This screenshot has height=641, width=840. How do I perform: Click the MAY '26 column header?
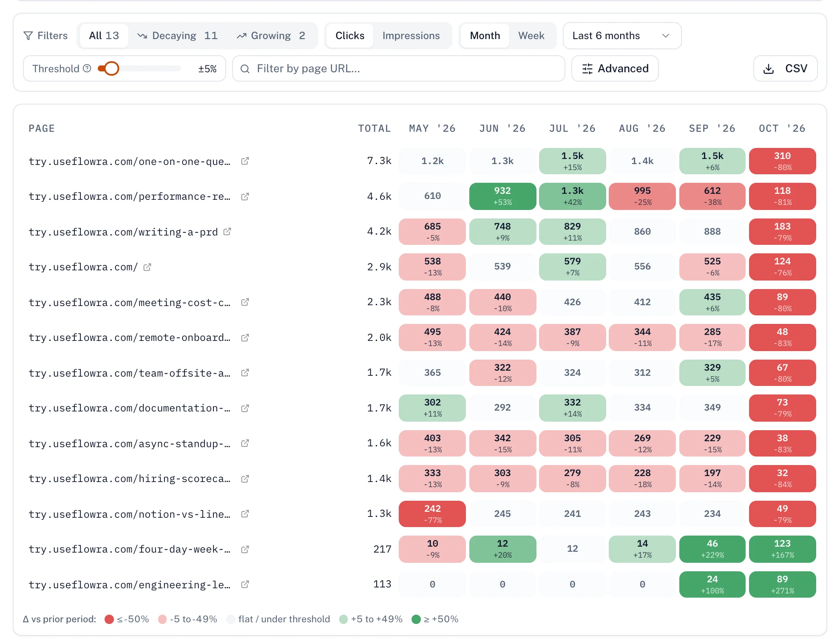[432, 128]
